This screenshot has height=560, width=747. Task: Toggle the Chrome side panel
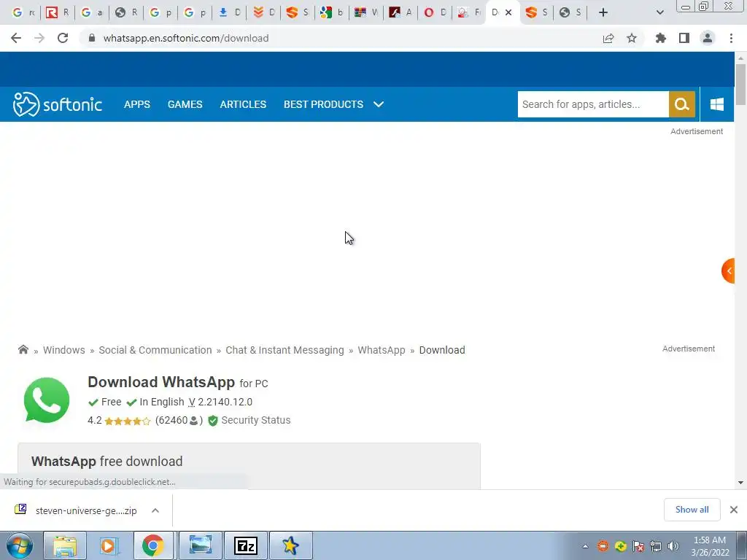(684, 38)
